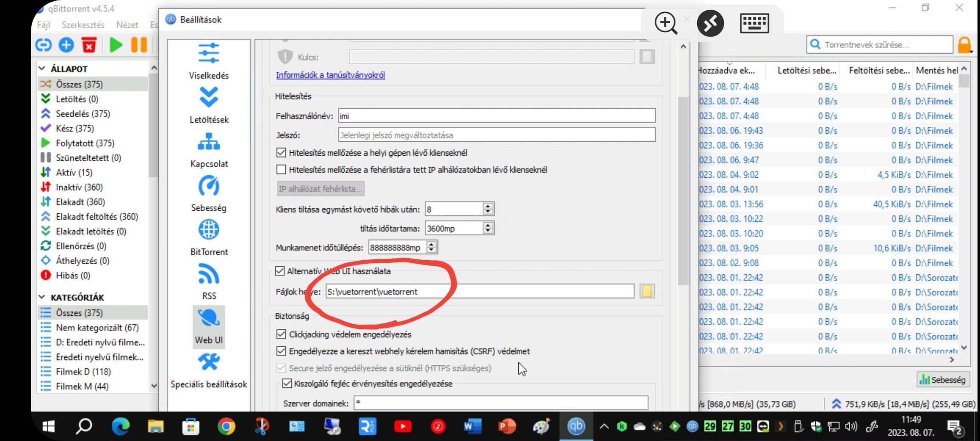Click the Jelszó input field
This screenshot has width=980, height=441.
[497, 135]
